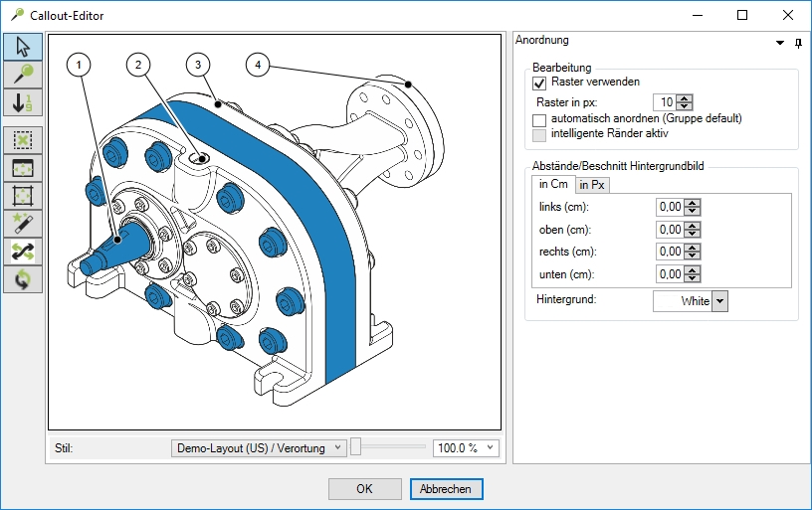The height and width of the screenshot is (510, 812).
Task: Click the OK button
Action: (364, 489)
